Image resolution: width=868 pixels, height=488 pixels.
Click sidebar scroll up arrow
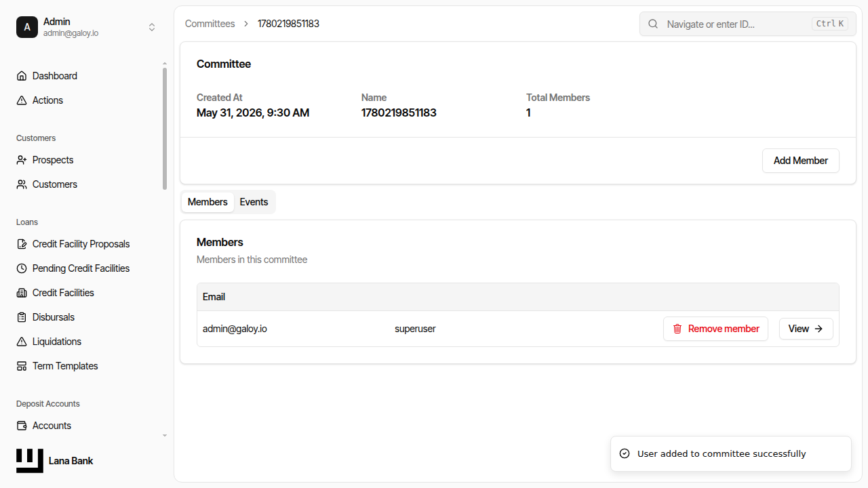(x=165, y=64)
